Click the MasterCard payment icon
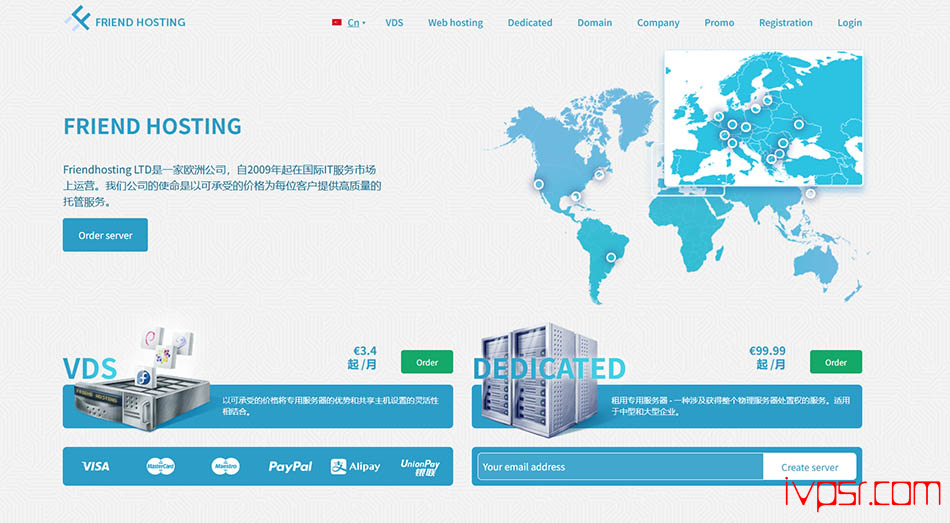Image resolution: width=950 pixels, height=523 pixels. (x=161, y=466)
